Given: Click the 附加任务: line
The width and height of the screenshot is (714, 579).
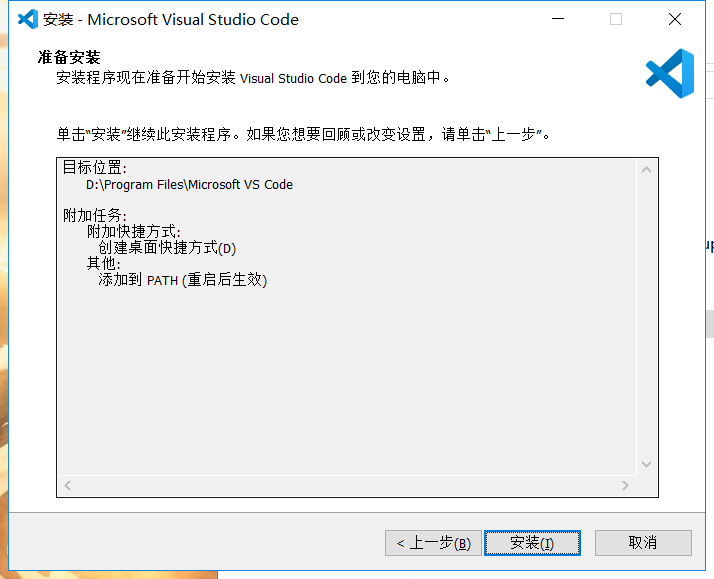Looking at the screenshot, I should (95, 215).
